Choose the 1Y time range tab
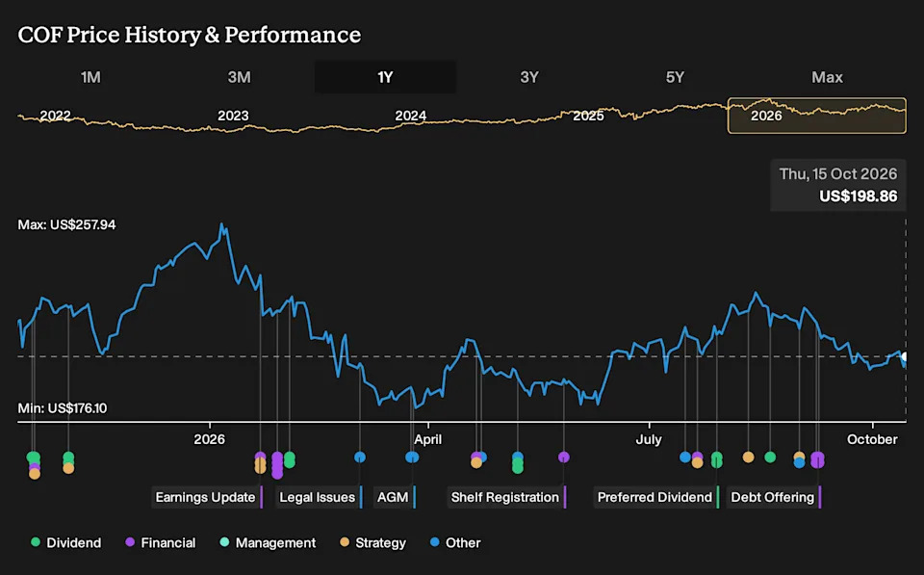Image resolution: width=924 pixels, height=575 pixels. (385, 77)
